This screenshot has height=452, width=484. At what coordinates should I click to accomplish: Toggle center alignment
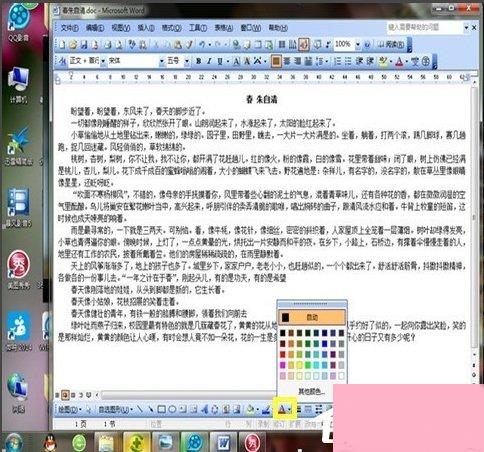point(287,61)
